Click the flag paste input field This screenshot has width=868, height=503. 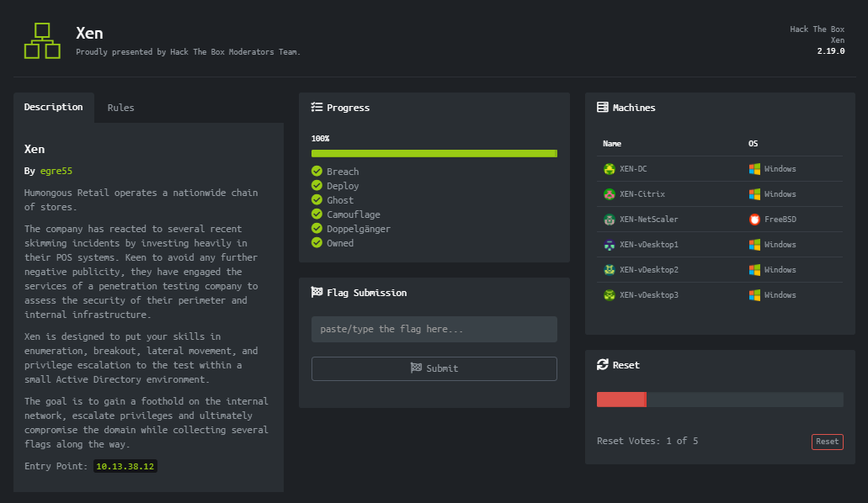tap(434, 329)
